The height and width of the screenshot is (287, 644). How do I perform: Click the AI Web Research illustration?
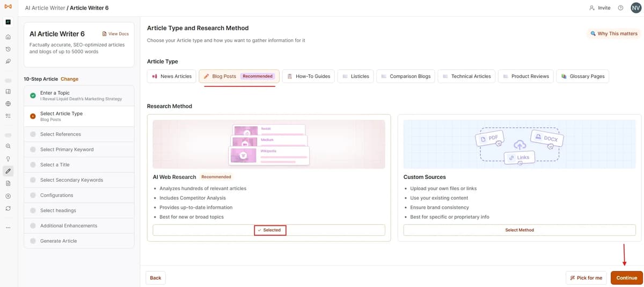(269, 144)
